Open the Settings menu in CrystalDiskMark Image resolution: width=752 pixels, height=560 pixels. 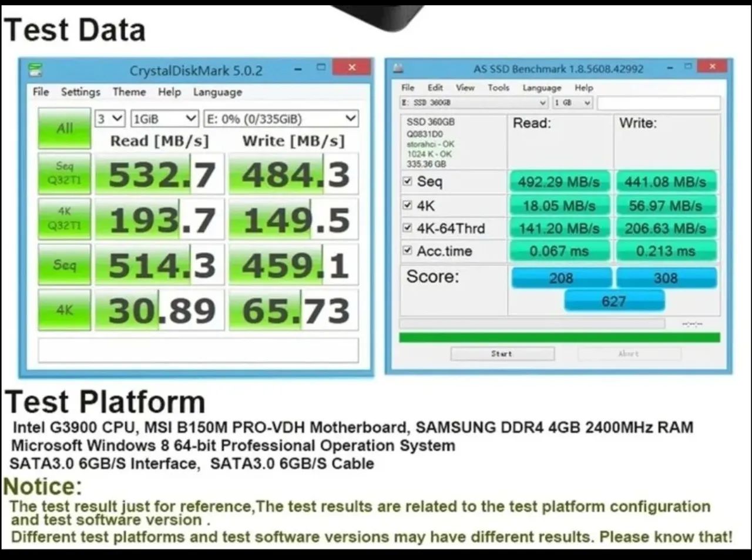click(80, 92)
